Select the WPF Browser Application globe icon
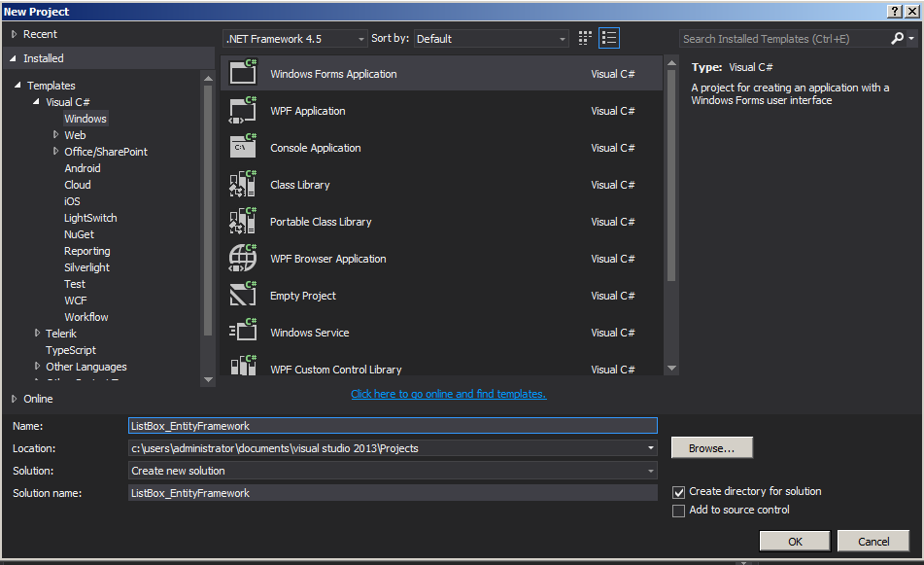Viewport: 924px width, 565px height. click(x=243, y=259)
